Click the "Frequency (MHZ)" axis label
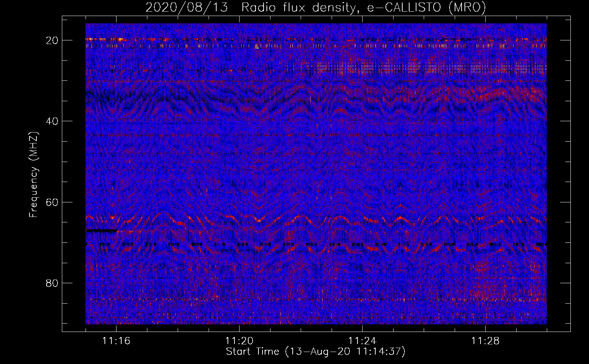589x364 pixels. pos(33,175)
